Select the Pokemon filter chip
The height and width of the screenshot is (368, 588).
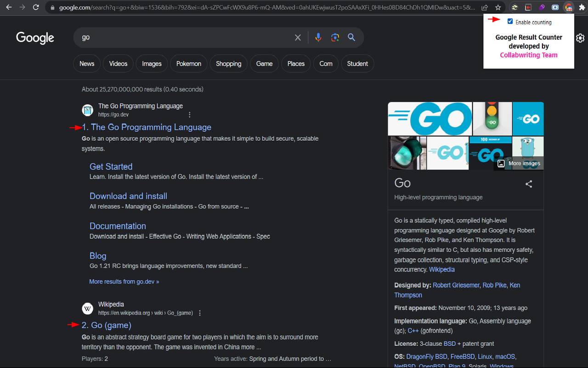click(x=189, y=64)
